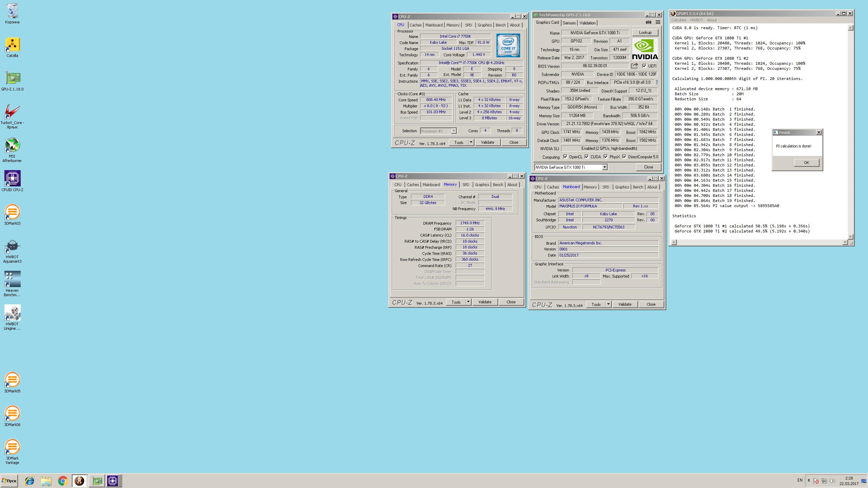Click the GPUPI horizontal scroll right arrow
The width and height of the screenshot is (868, 488).
(845, 242)
